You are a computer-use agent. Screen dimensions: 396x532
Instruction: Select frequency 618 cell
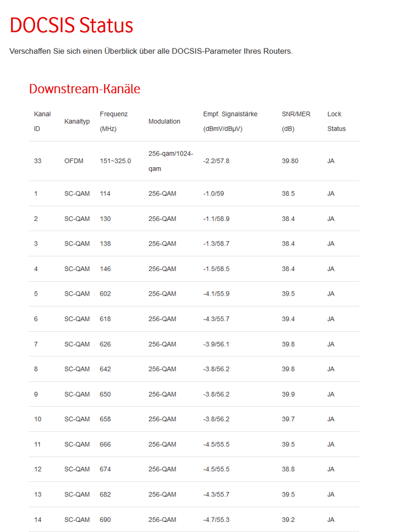(x=106, y=319)
